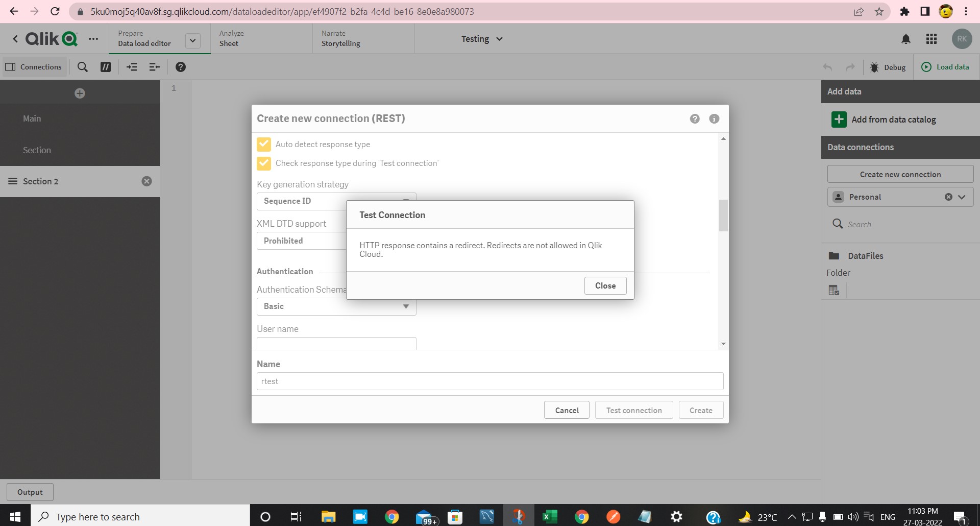The image size is (980, 526).
Task: Open the syntax help icon
Action: pos(180,67)
